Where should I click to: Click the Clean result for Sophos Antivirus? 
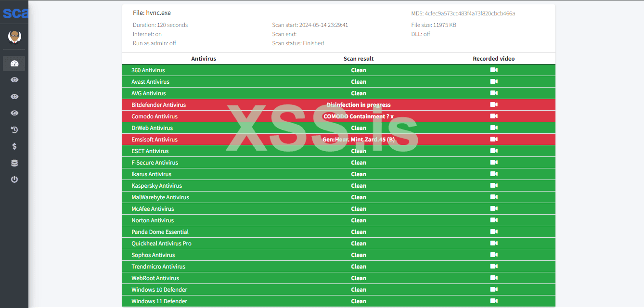click(359, 255)
